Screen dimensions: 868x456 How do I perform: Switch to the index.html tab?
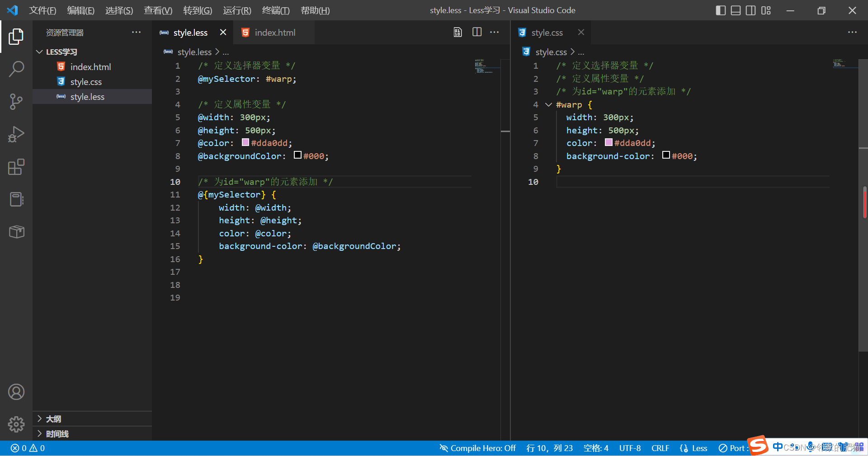tap(275, 33)
